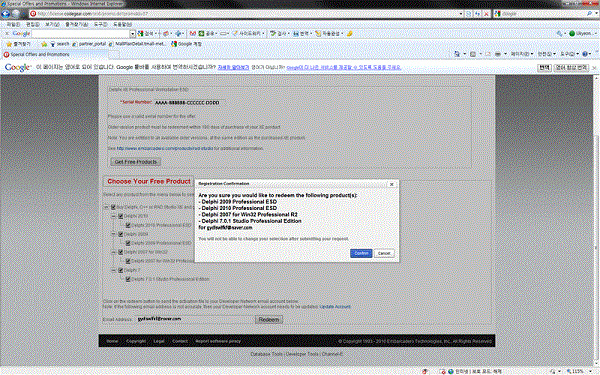Open the search provider dropdown arrow
Viewport: 600px width, 375px height.
(596, 14)
